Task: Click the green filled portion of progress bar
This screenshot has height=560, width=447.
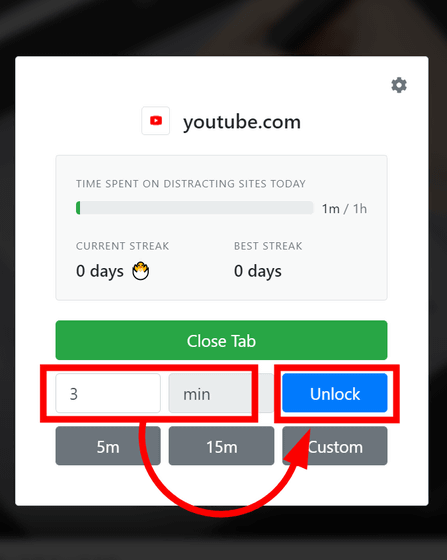Action: [78, 208]
